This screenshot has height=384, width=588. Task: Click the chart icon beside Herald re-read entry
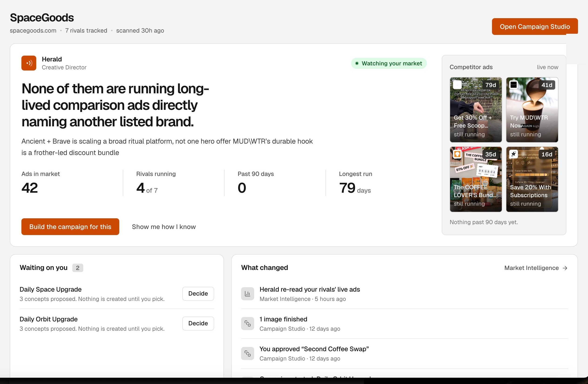(247, 293)
